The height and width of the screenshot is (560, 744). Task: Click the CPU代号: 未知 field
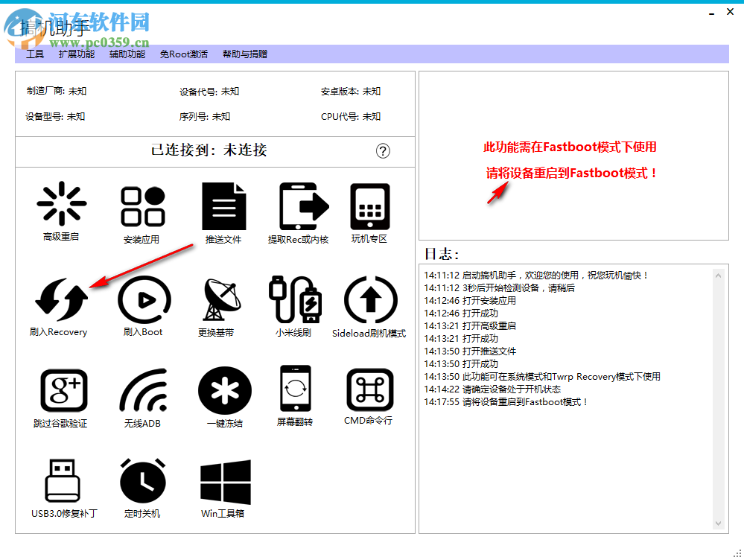coord(351,116)
